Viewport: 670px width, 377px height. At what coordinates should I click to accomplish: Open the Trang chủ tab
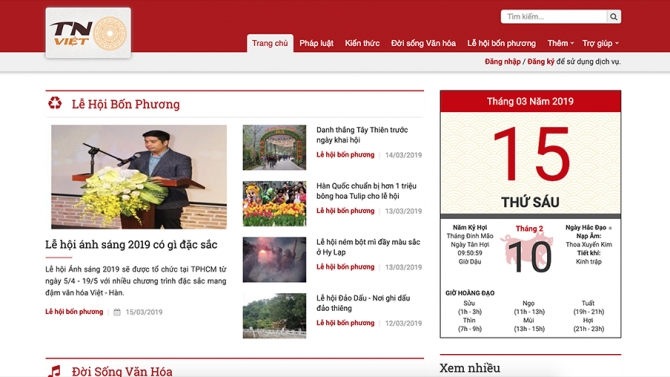click(270, 43)
